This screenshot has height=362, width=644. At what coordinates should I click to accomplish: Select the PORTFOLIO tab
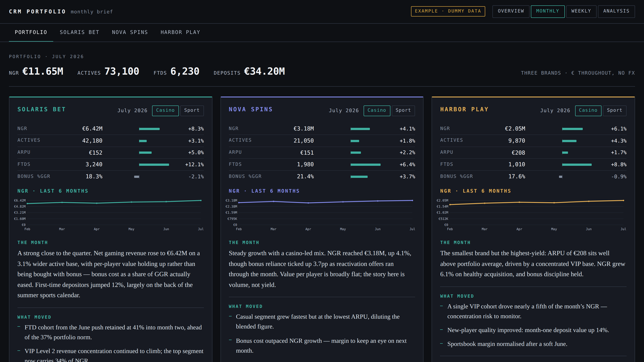click(31, 33)
